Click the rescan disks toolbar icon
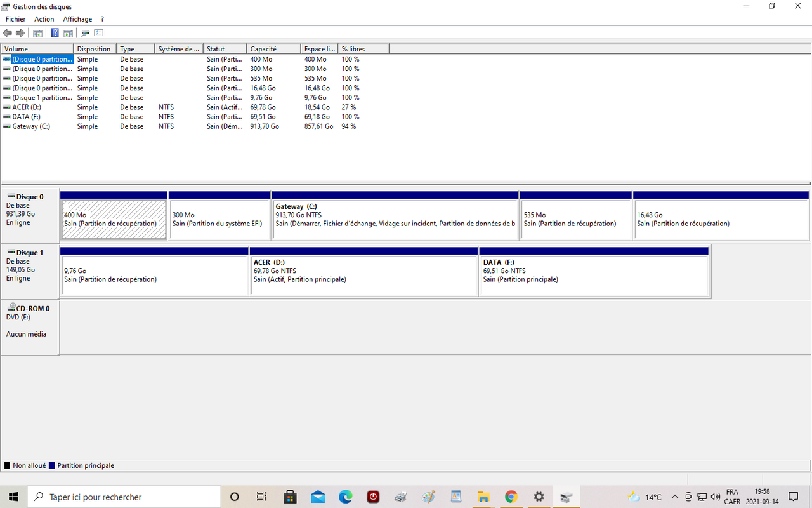812x508 pixels. (86, 33)
